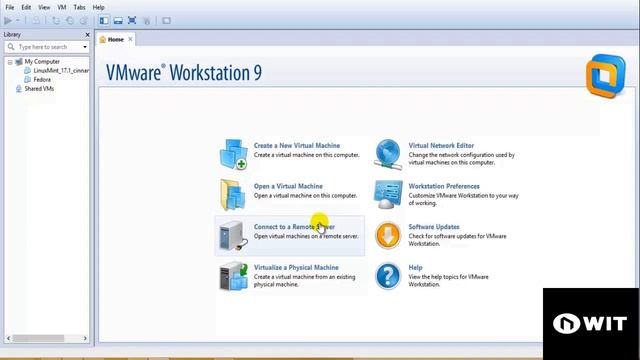Viewport: 640px width, 360px height.
Task: Click the Virtual Network Editor globe icon
Action: 388,154
